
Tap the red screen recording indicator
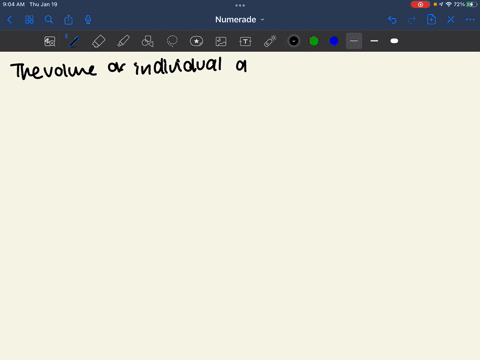tap(420, 4)
